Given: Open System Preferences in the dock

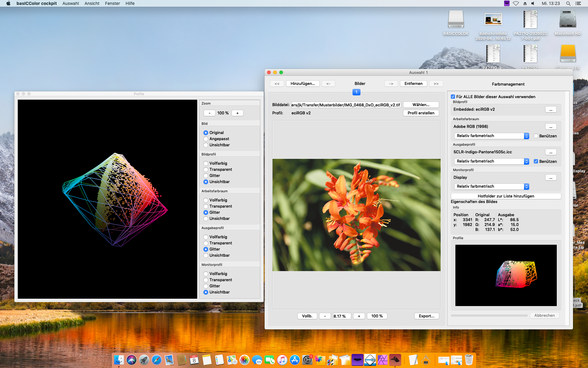Looking at the screenshot, I should (x=307, y=360).
